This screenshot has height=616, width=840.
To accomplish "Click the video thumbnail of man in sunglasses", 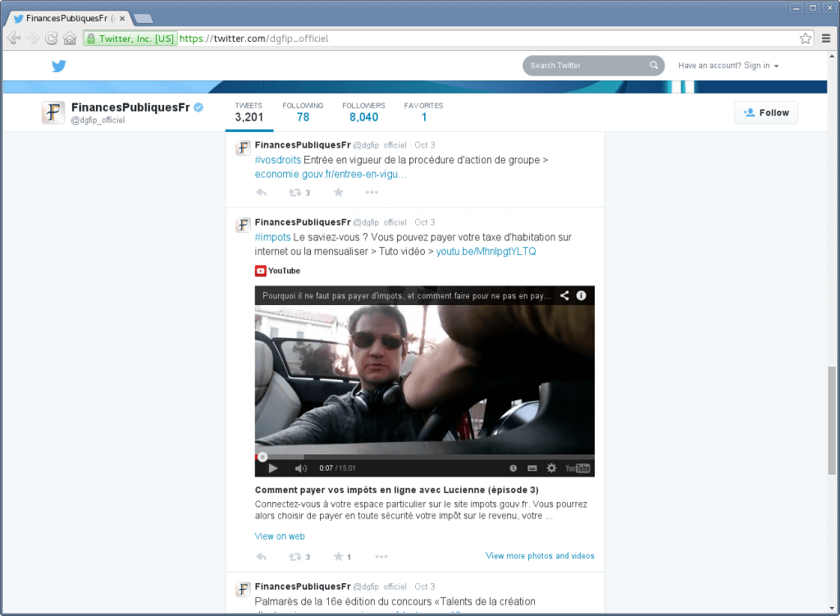I will coord(424,379).
